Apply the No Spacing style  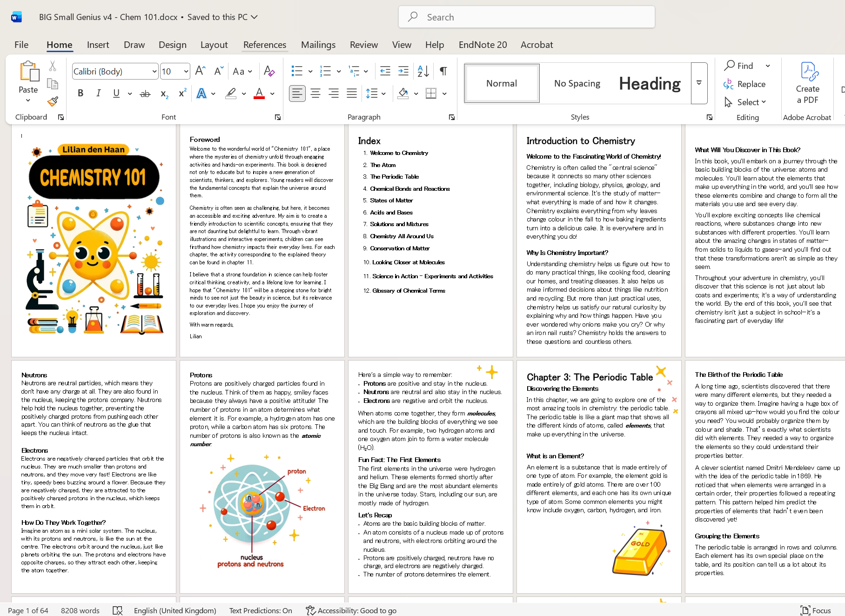(577, 84)
